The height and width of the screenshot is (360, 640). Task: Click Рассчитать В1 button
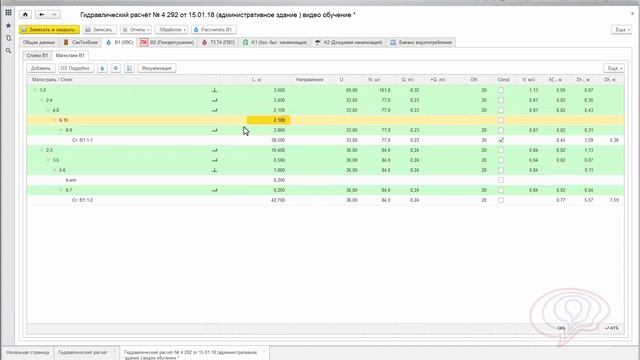[213, 30]
